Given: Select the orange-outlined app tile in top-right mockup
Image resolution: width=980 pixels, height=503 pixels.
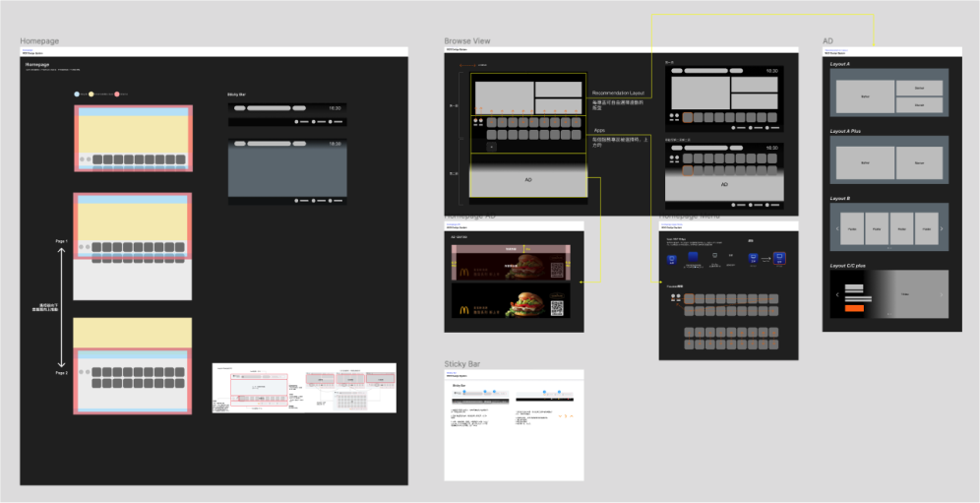Looking at the screenshot, I should (688, 117).
